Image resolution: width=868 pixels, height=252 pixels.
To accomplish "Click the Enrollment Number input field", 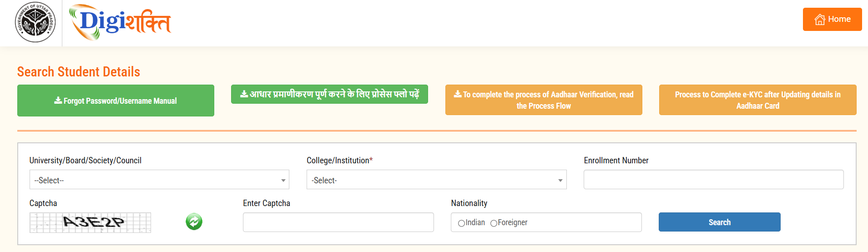I will (714, 180).
